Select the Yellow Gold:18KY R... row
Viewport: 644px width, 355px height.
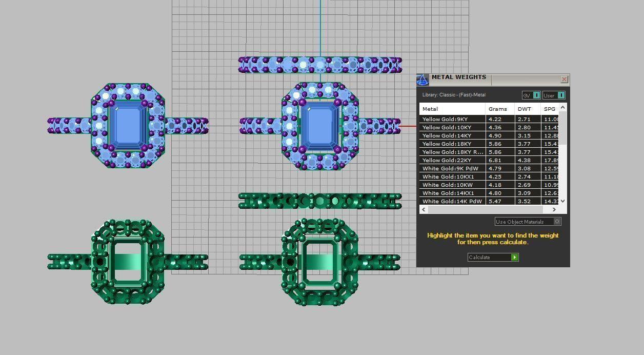pyautogui.click(x=489, y=152)
